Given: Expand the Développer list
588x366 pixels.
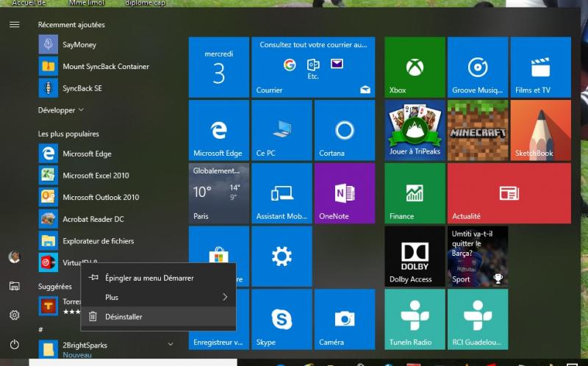Looking at the screenshot, I should pyautogui.click(x=61, y=110).
